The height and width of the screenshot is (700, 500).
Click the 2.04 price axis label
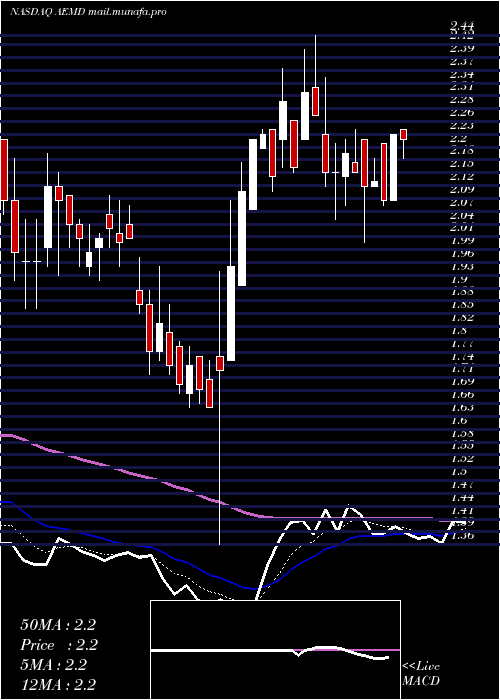point(462,216)
